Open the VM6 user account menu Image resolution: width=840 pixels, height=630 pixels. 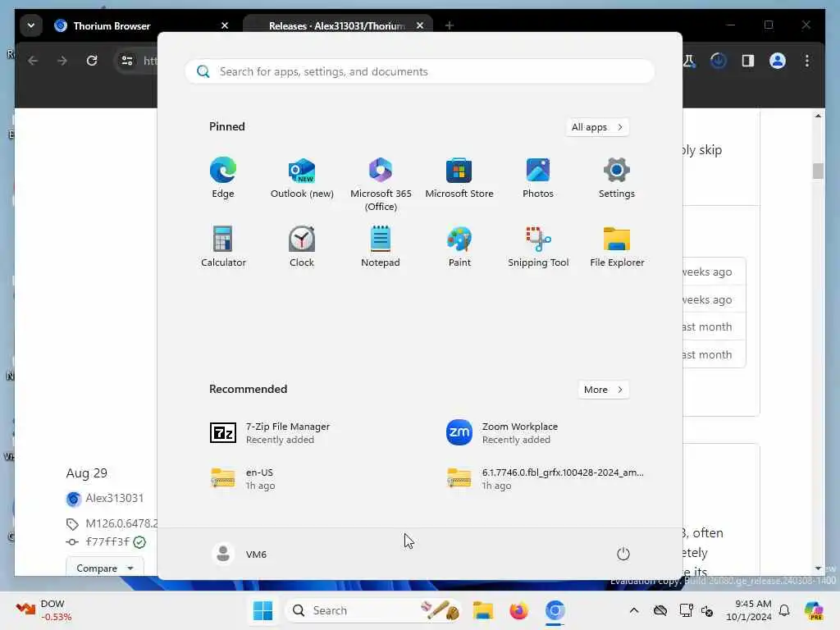(240, 554)
